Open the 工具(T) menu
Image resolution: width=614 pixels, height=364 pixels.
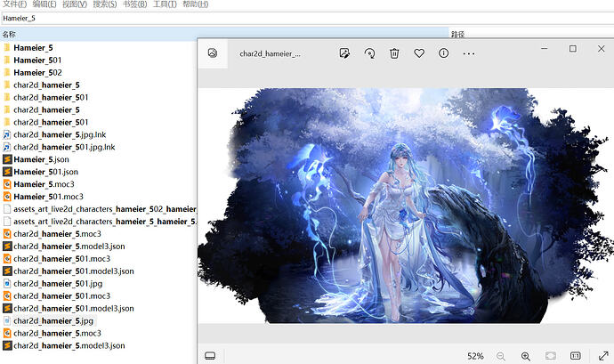pyautogui.click(x=165, y=4)
